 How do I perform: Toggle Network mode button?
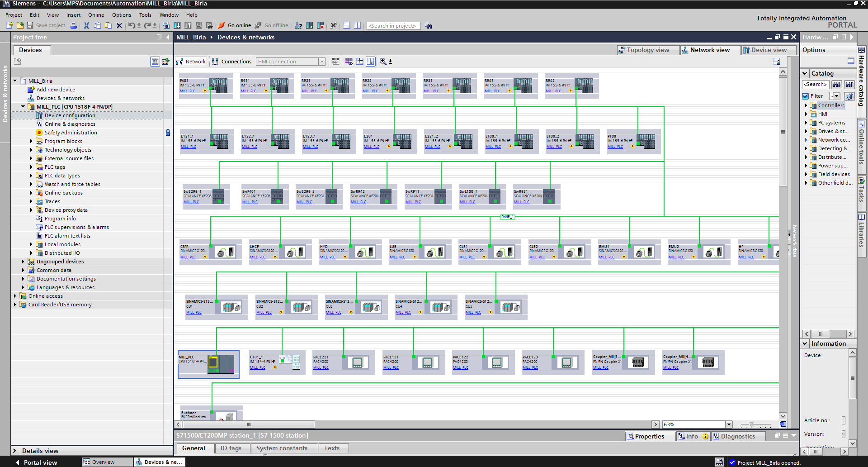191,62
